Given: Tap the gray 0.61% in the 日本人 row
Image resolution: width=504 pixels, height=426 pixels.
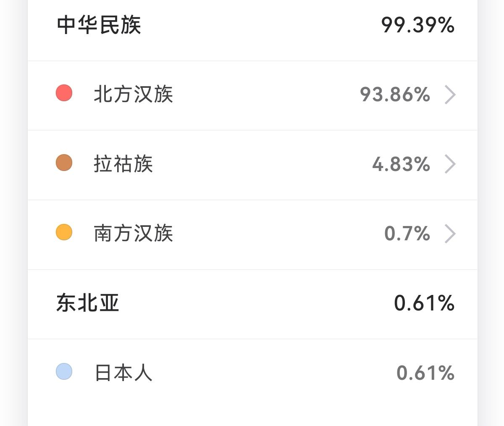Looking at the screenshot, I should point(425,373).
